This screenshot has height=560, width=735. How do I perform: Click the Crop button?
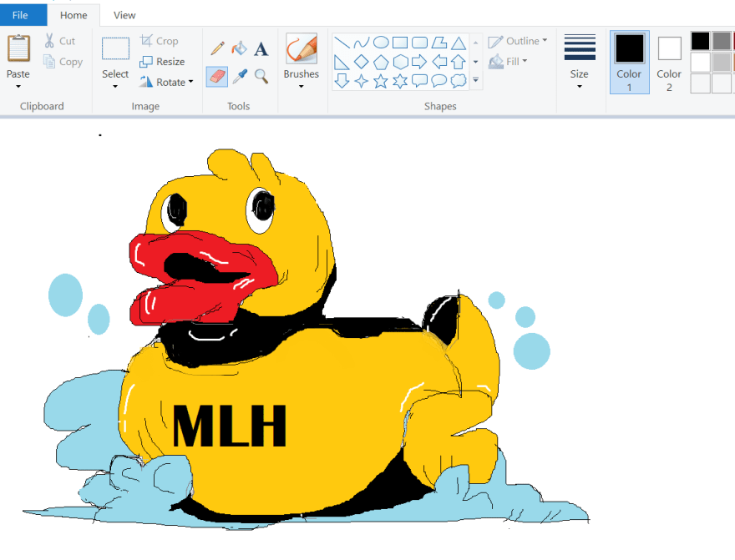[x=160, y=41]
